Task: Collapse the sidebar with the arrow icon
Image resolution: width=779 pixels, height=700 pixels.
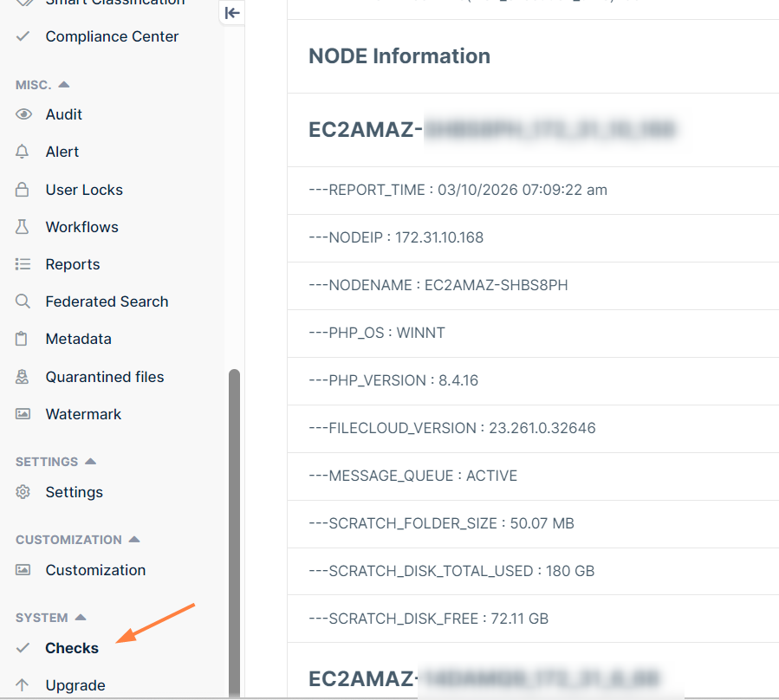Action: click(231, 13)
